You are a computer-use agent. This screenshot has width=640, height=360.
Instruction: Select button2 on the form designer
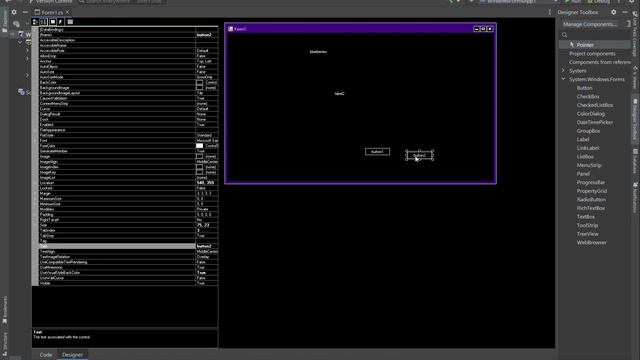pos(419,155)
